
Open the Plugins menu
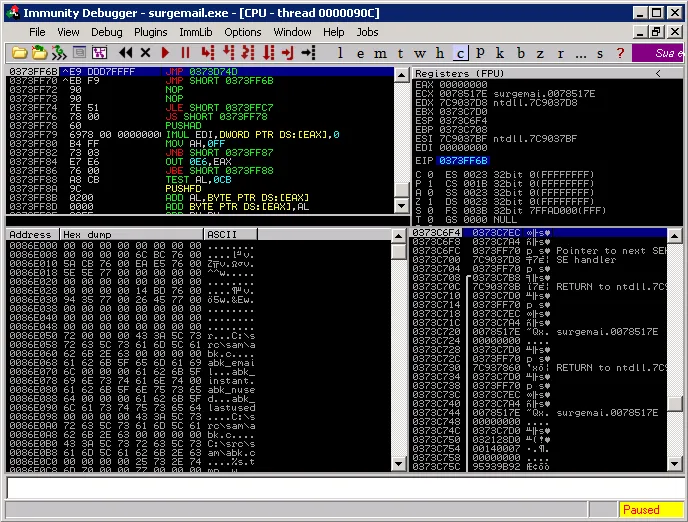click(150, 32)
